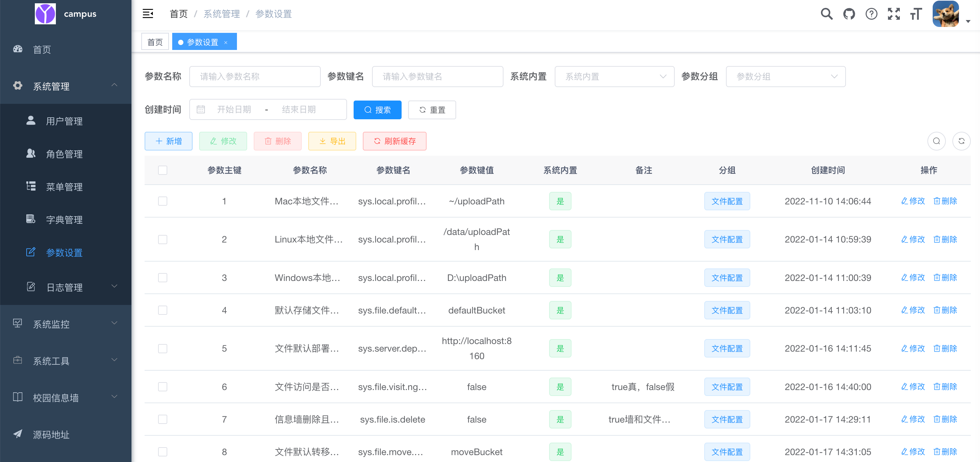
Task: Click the dashboard icon beside 首页 in sidebar
Action: 17,49
